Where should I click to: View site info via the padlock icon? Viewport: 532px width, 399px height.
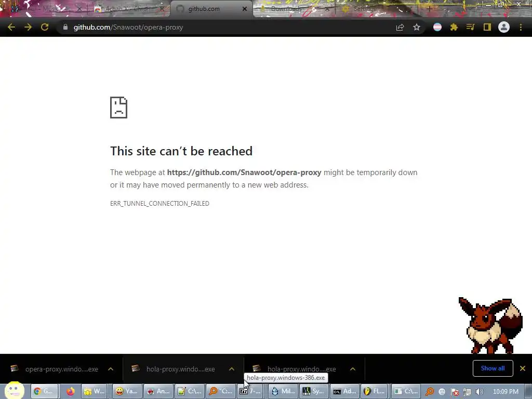(x=65, y=27)
